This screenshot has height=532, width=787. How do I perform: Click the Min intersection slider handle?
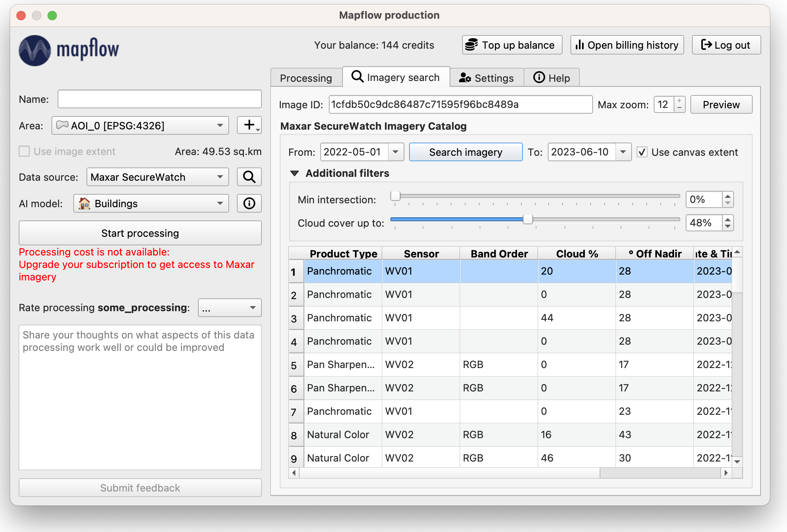pos(395,196)
